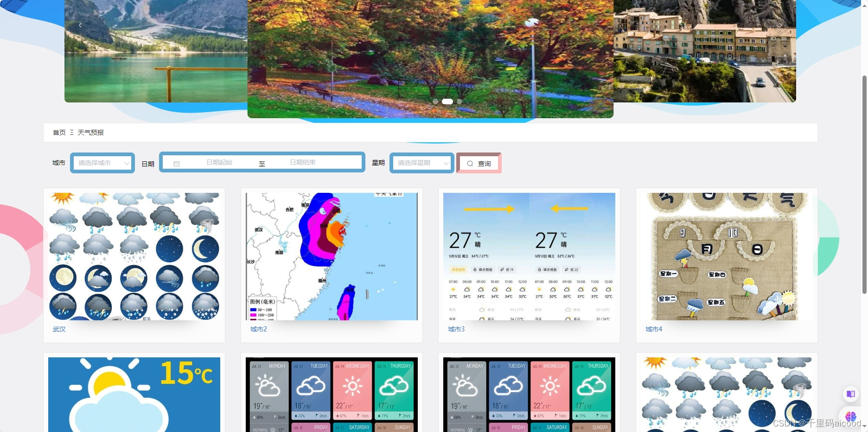Expand the weekday dropdown arrow

tap(446, 163)
